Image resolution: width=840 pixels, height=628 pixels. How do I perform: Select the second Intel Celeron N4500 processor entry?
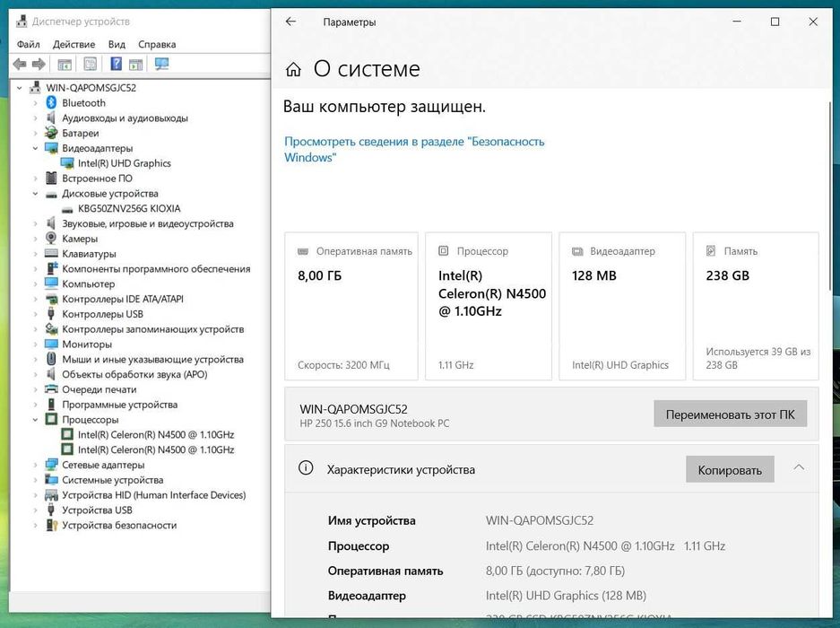point(156,449)
